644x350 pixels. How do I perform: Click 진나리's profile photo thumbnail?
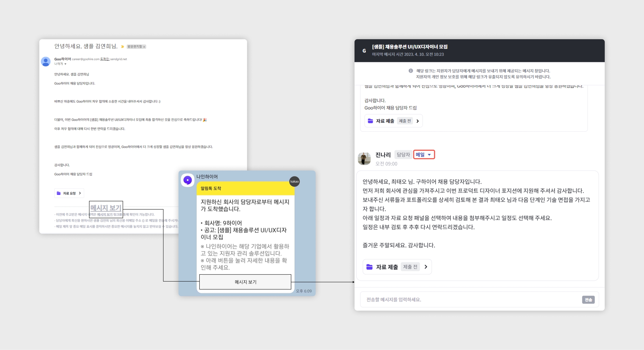point(364,158)
